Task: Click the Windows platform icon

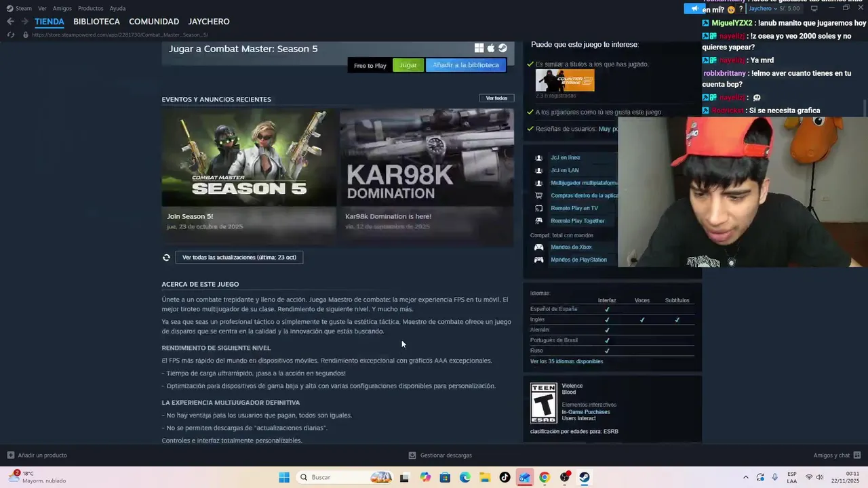Action: pos(479,48)
